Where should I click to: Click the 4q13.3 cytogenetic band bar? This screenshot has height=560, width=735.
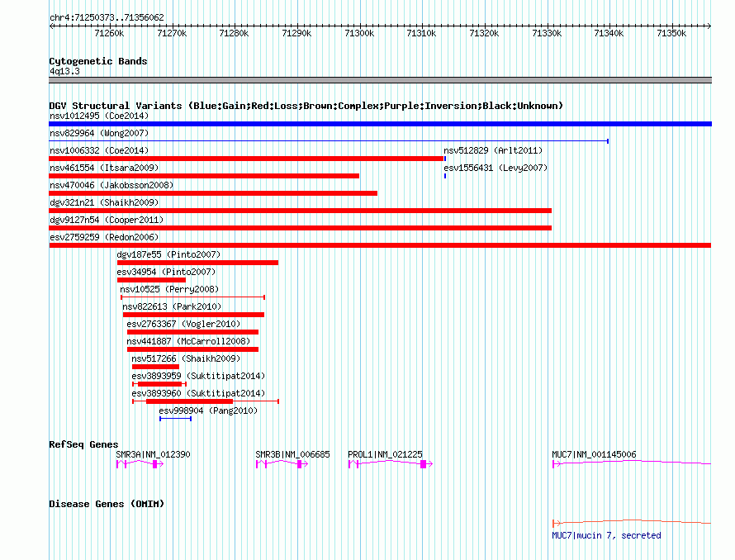(380, 80)
